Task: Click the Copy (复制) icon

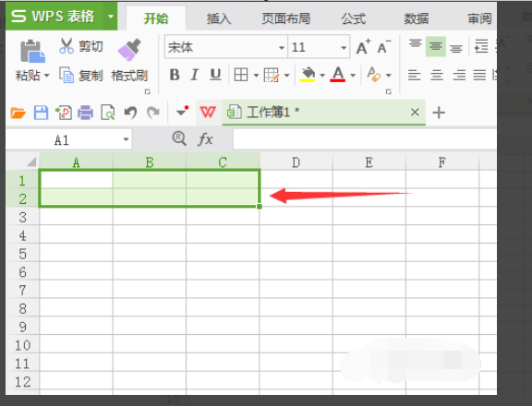Action: (66, 75)
